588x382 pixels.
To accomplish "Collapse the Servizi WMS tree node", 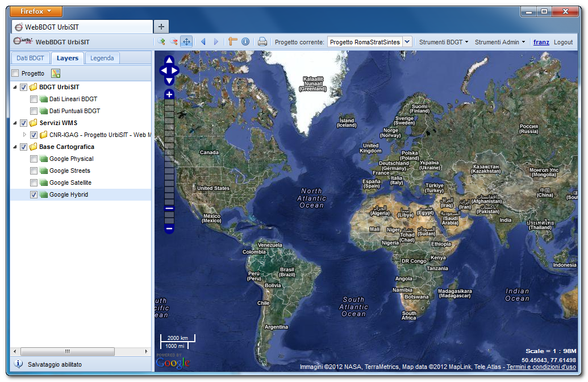I will point(15,123).
